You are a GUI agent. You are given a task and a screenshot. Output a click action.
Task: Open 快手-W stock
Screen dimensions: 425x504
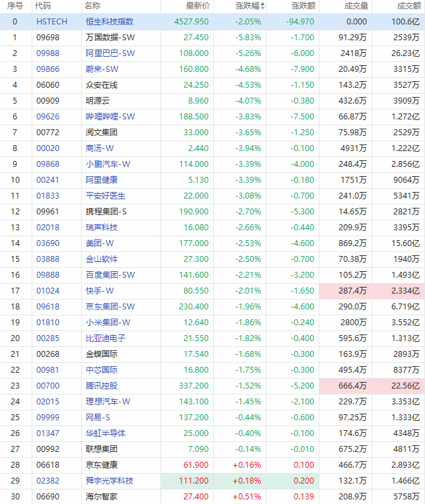point(100,290)
